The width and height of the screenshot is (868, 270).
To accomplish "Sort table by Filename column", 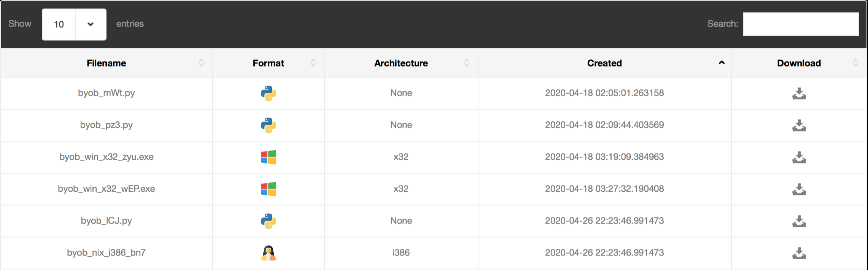I will pos(107,63).
